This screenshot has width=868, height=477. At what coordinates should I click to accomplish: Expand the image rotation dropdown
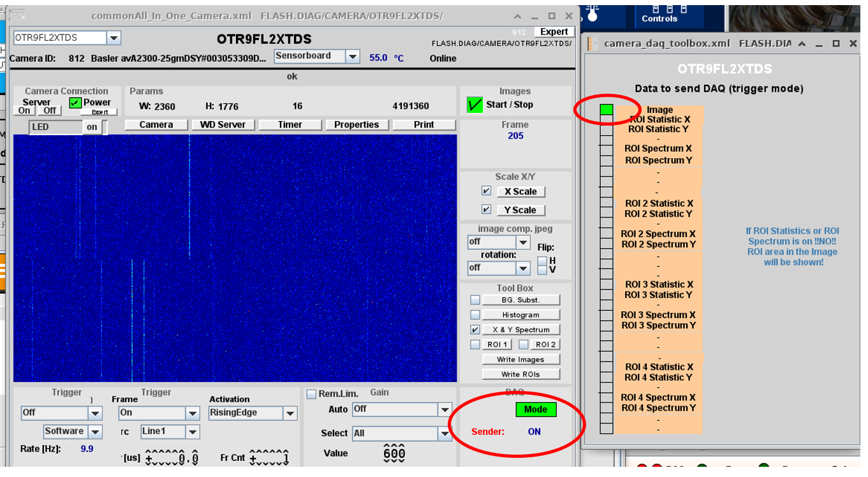(523, 268)
